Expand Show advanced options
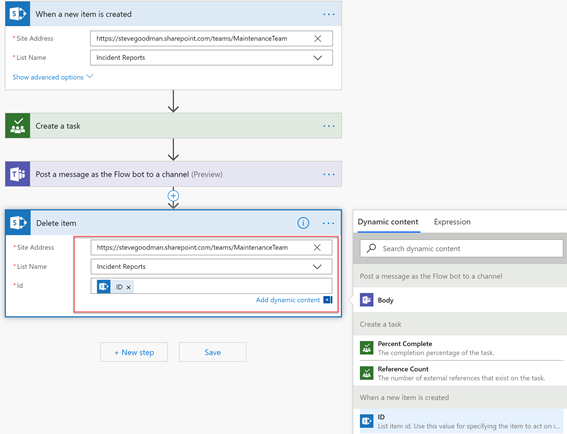This screenshot has height=434, width=567. click(53, 77)
